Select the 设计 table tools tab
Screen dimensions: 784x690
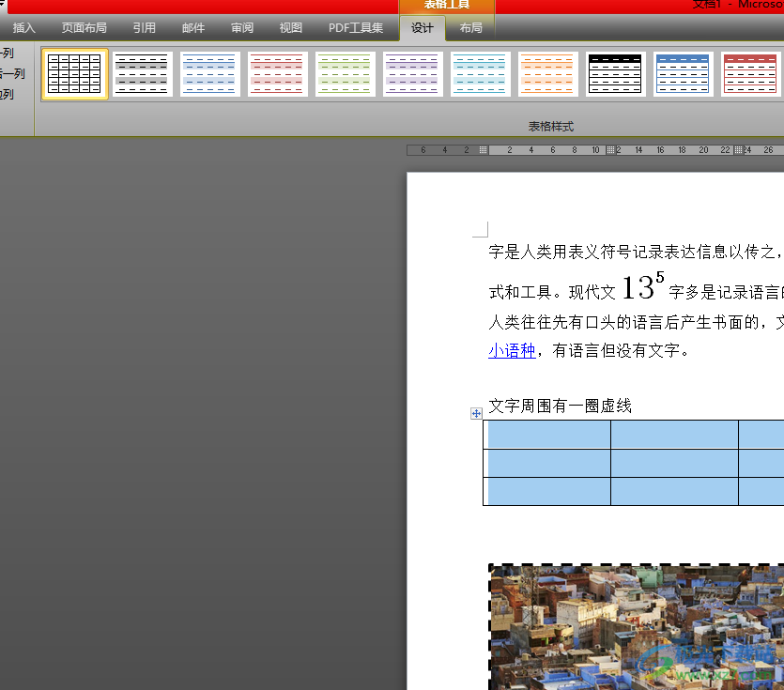pyautogui.click(x=422, y=28)
